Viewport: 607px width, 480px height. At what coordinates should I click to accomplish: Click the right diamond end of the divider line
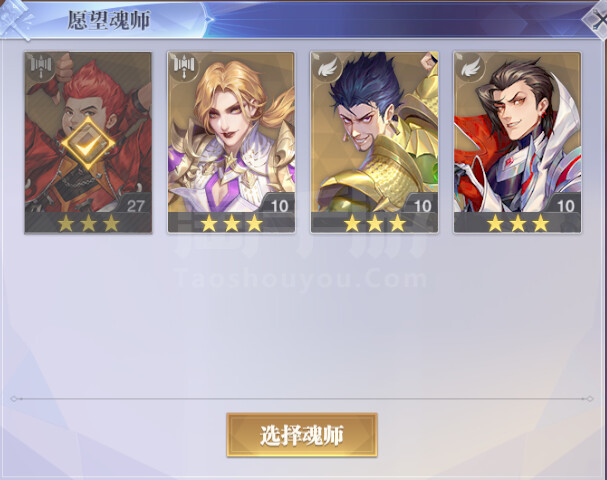(x=590, y=399)
